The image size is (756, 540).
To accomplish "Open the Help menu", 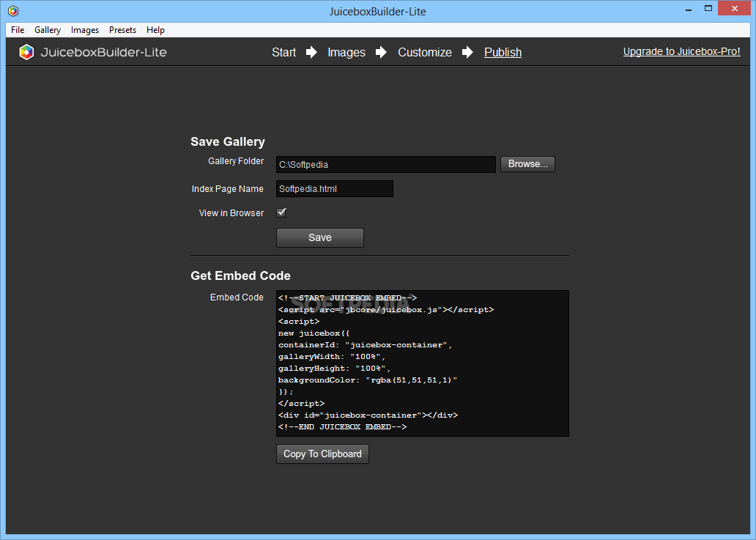I will 156,30.
